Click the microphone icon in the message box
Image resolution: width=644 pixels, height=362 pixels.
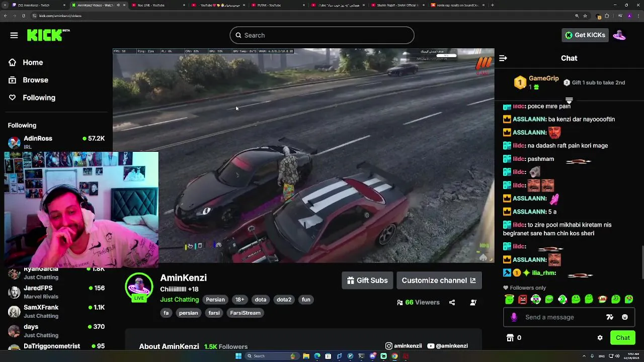(514, 317)
